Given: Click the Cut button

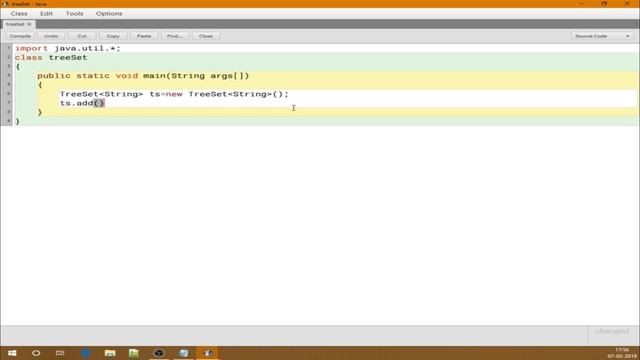Looking at the screenshot, I should point(82,36).
